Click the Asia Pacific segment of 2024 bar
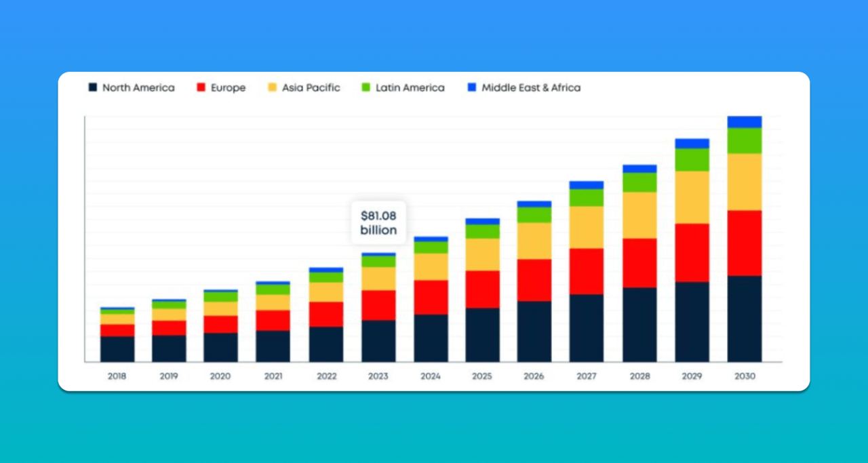Image resolution: width=868 pixels, height=463 pixels. (431, 267)
